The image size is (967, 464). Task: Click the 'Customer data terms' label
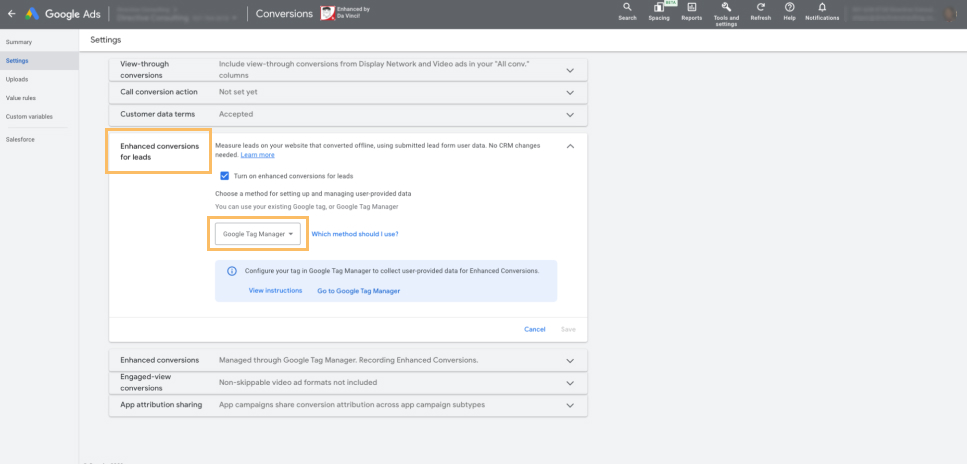(157, 114)
